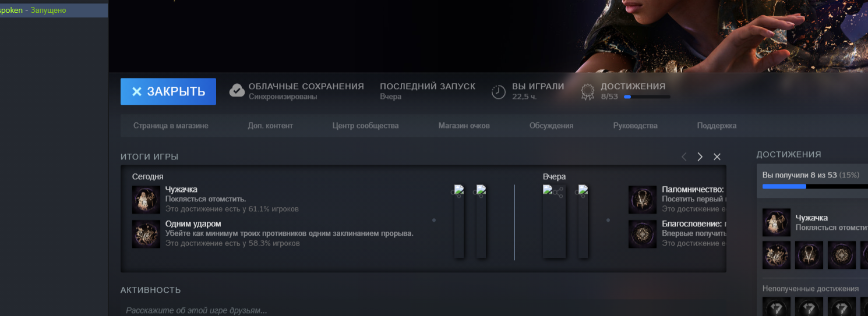The height and width of the screenshot is (316, 868).
Task: Open the wide broken screenshot thumbnail under Вчера
Action: point(554,222)
